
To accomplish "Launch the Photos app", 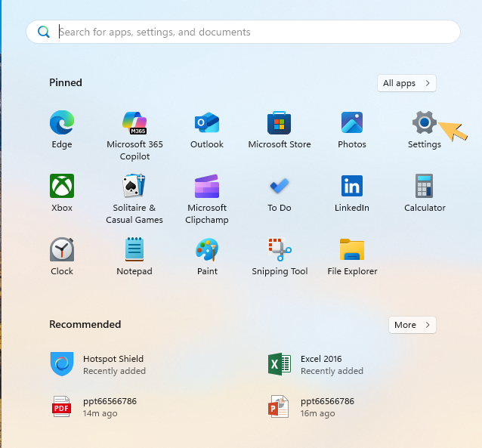I will click(352, 130).
